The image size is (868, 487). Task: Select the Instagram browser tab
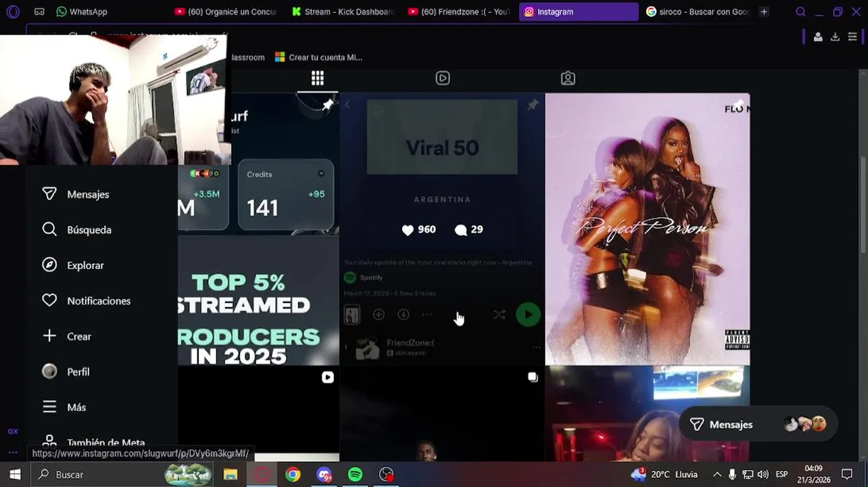click(579, 11)
